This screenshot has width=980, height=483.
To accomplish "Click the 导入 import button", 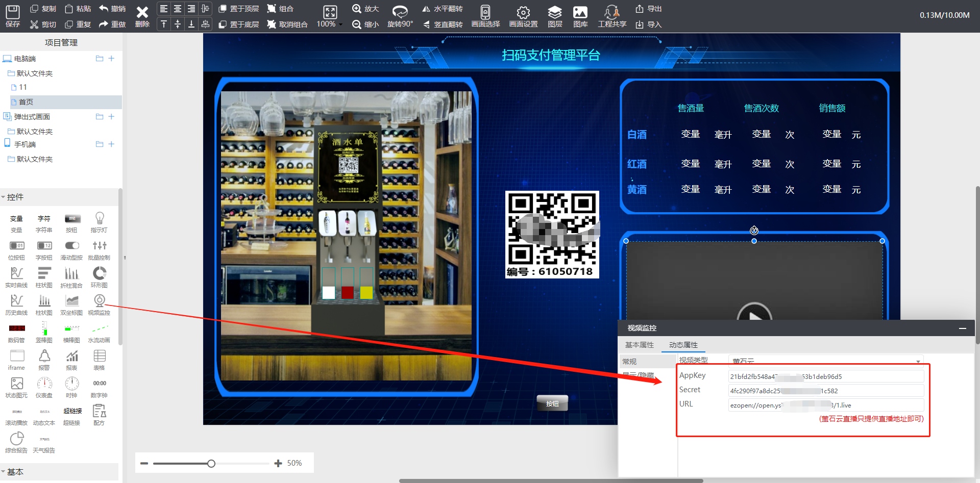I will (648, 24).
